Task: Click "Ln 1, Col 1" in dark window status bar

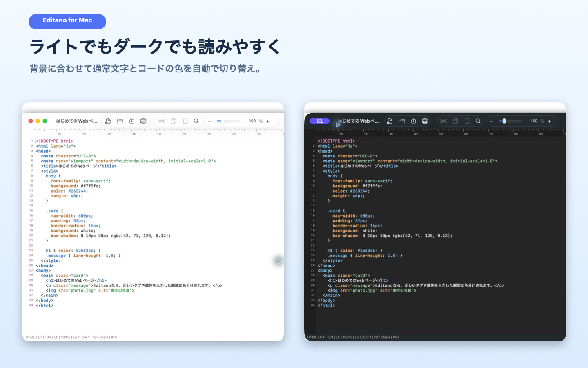Action: tap(363, 337)
